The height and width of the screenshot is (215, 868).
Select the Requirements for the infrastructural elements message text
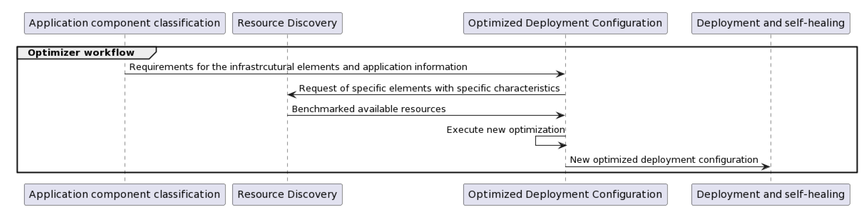pos(298,67)
